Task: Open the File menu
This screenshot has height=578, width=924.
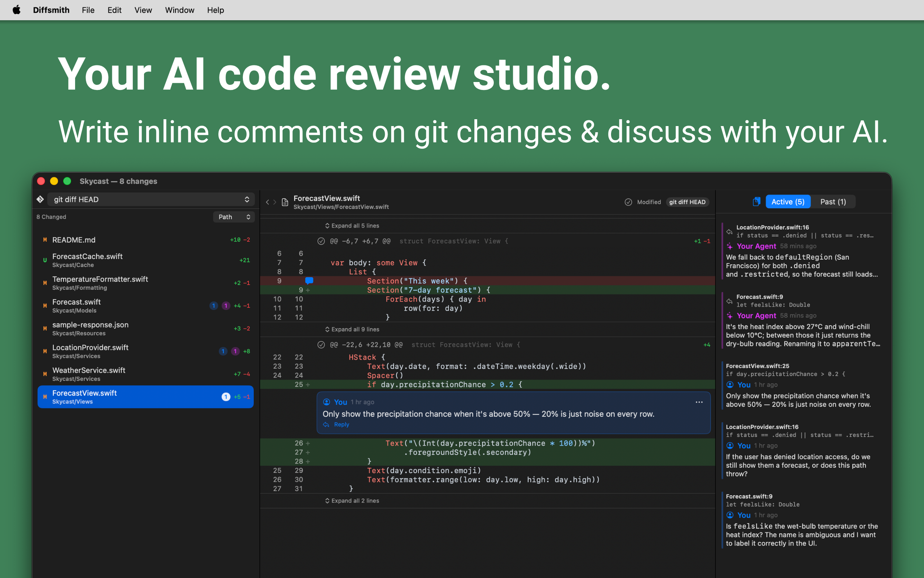Action: coord(88,10)
